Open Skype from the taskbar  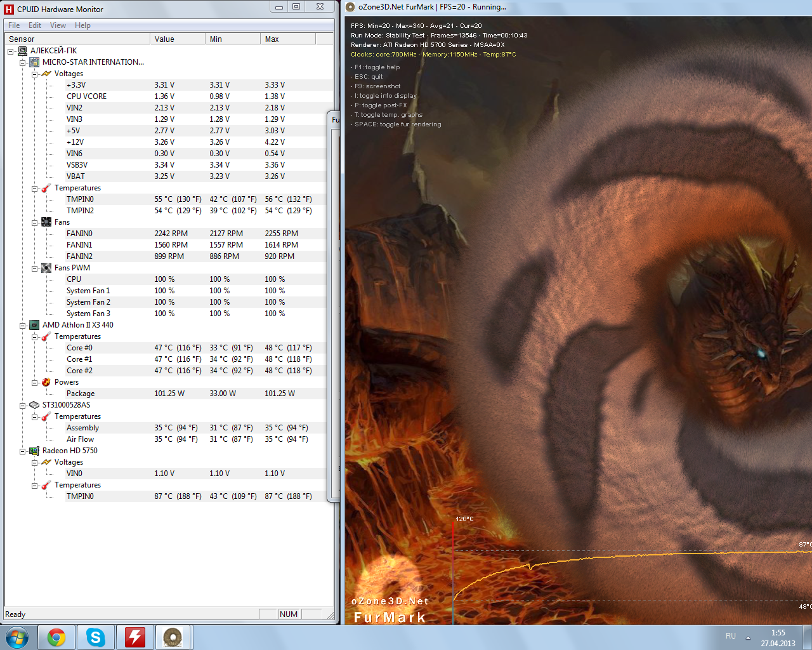click(x=96, y=637)
